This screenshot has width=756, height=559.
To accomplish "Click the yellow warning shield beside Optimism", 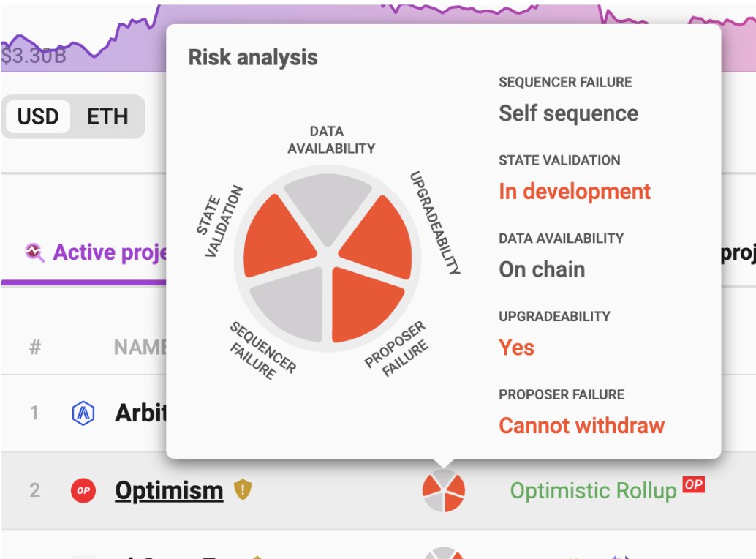I will [243, 489].
